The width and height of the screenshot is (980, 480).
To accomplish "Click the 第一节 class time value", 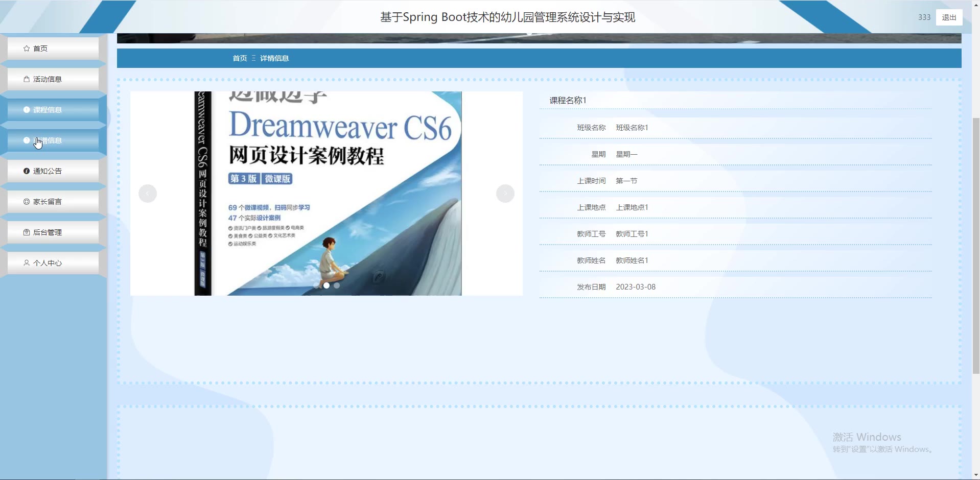I will click(626, 181).
